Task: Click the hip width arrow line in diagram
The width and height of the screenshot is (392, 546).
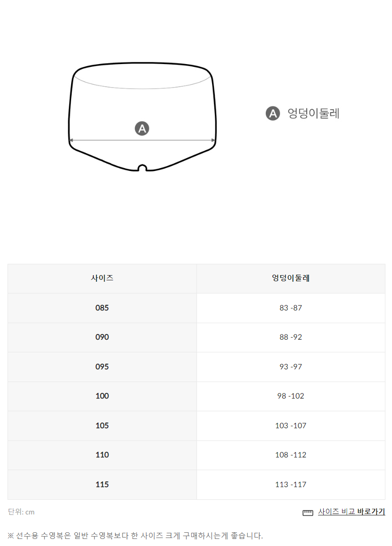Action: [142, 140]
